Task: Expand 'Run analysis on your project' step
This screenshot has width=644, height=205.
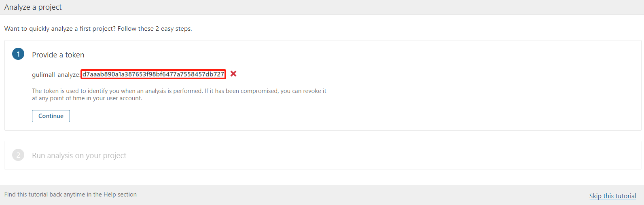Action: coord(79,155)
